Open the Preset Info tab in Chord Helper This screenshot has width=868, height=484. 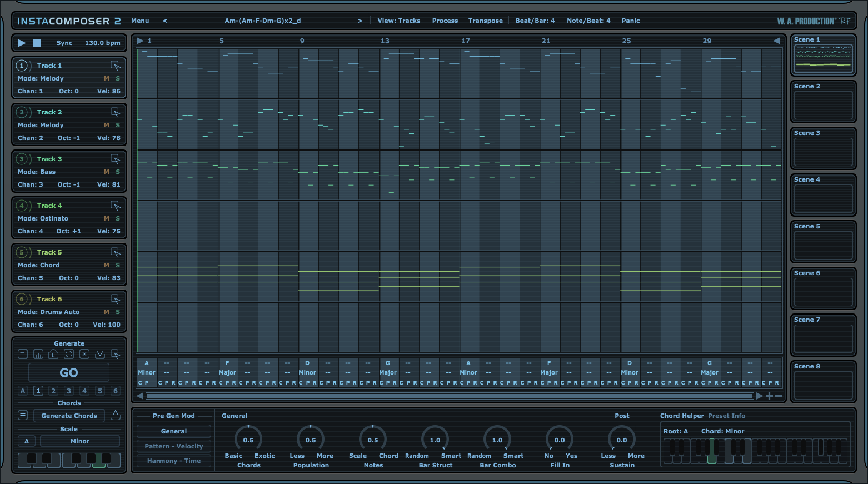pos(727,416)
